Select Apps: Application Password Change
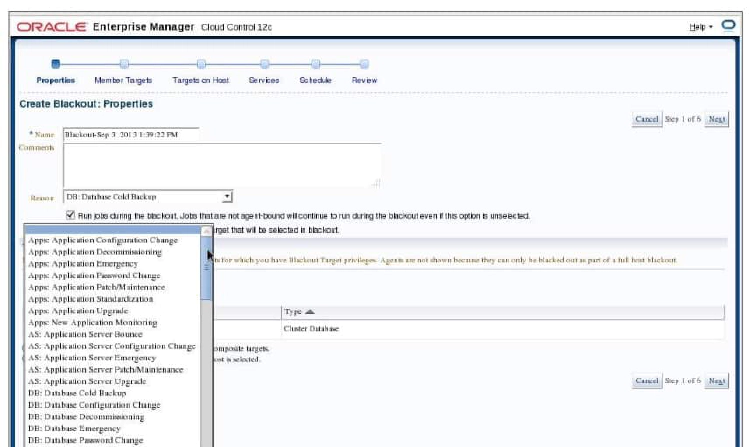The height and width of the screenshot is (447, 750). click(x=94, y=275)
